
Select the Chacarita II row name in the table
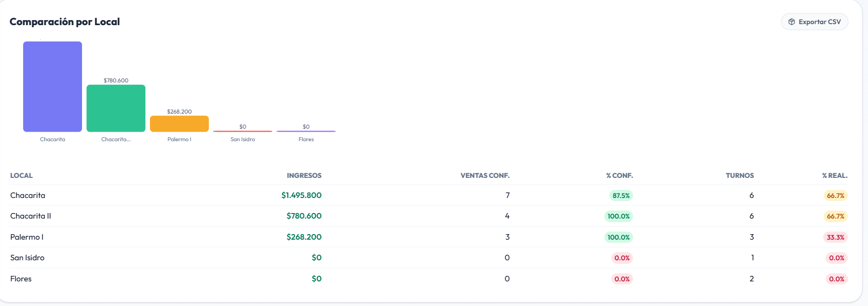[x=31, y=216]
